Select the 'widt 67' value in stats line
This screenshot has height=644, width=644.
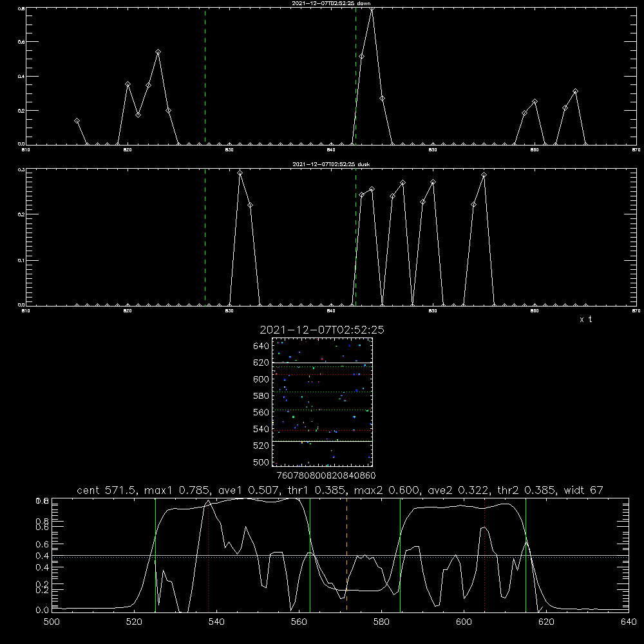coord(583,490)
